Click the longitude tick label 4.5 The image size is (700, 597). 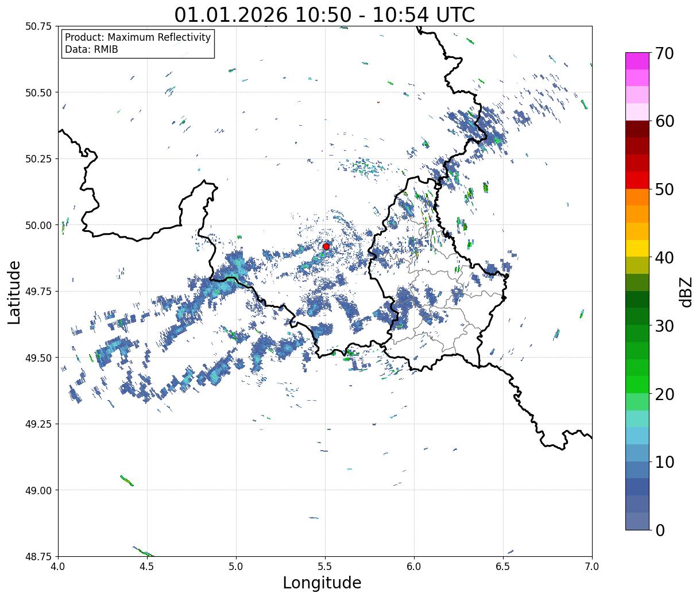(x=147, y=567)
